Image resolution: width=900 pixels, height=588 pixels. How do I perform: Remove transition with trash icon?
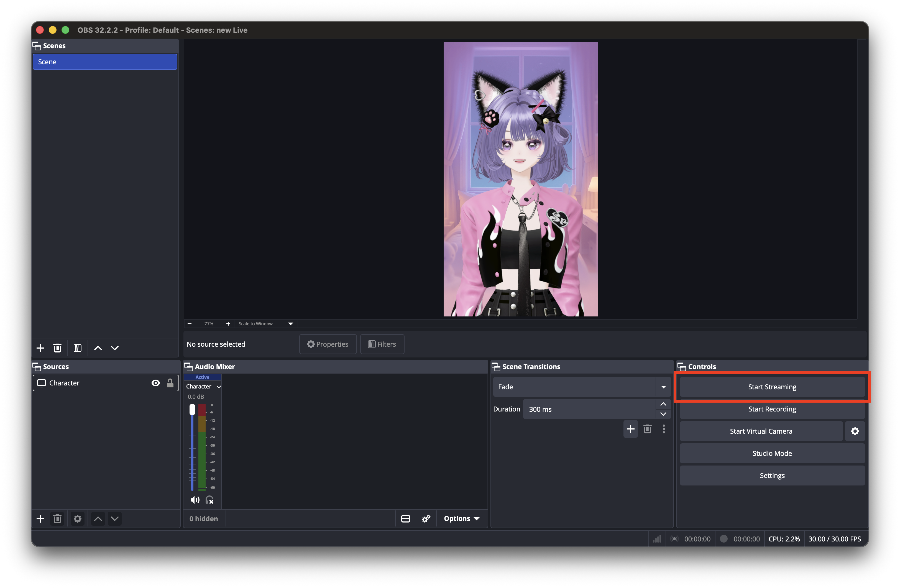point(647,429)
